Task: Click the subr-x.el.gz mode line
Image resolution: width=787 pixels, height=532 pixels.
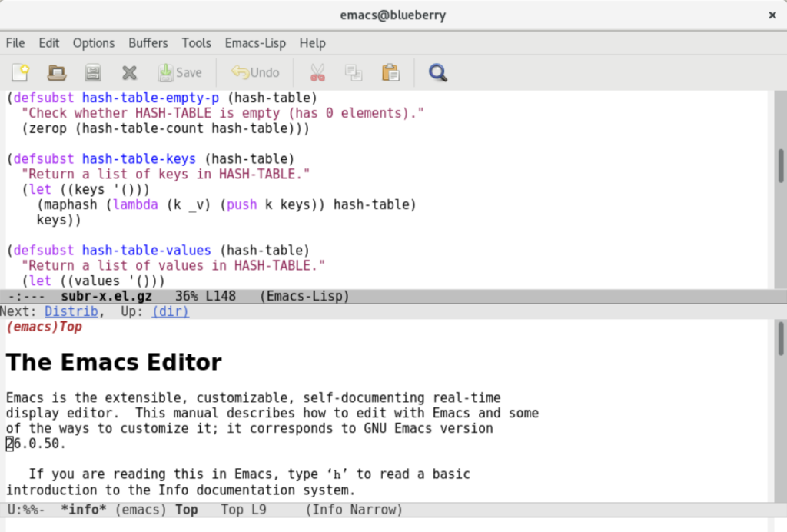Action: (106, 295)
